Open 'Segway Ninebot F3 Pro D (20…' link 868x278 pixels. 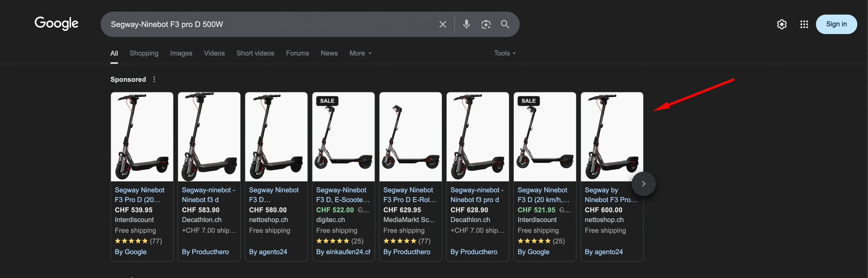pos(140,195)
